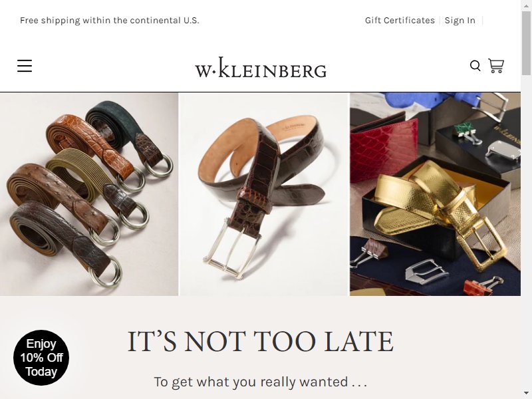Click the vertical scrollbar track below thumb

[526, 231]
